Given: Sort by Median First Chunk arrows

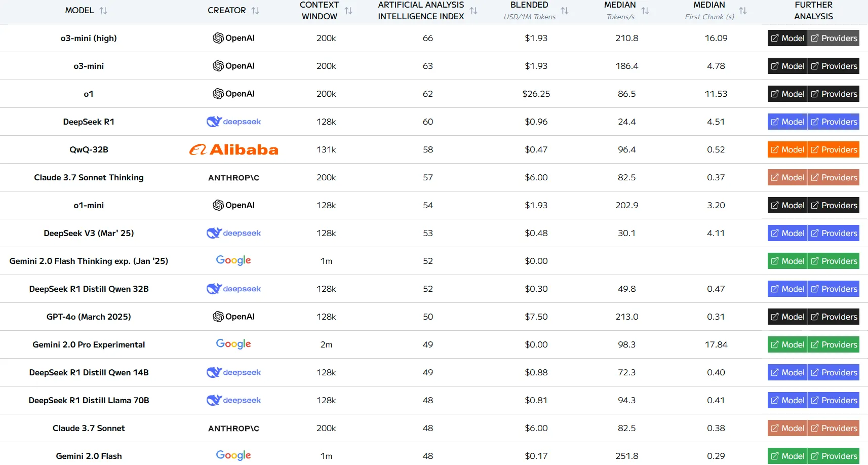Looking at the screenshot, I should pyautogui.click(x=743, y=11).
